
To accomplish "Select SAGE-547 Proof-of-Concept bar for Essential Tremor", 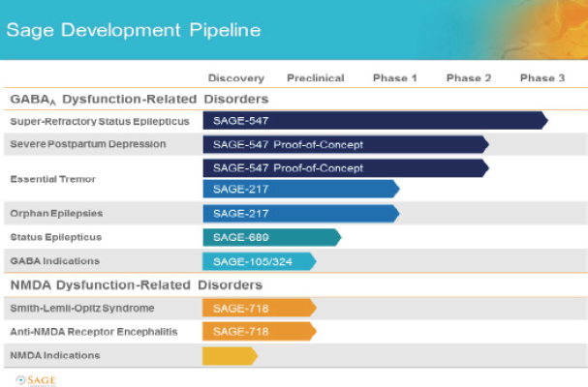I will (x=346, y=168).
